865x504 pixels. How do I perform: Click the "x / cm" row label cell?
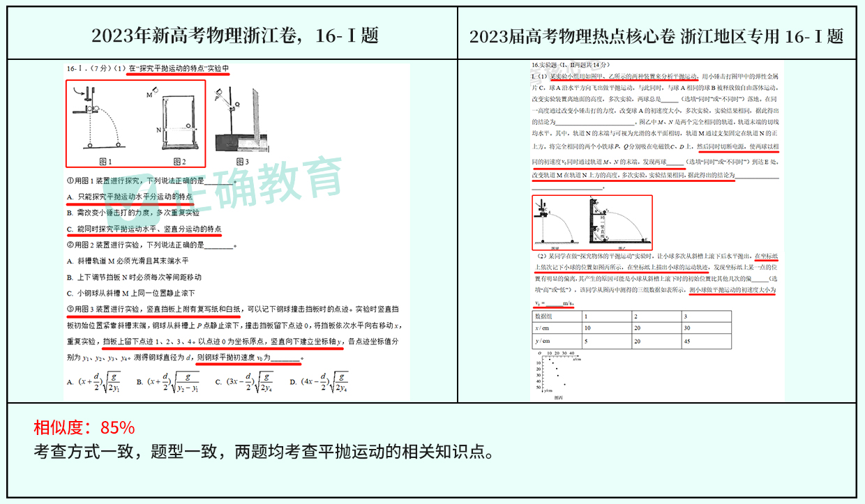tap(556, 328)
